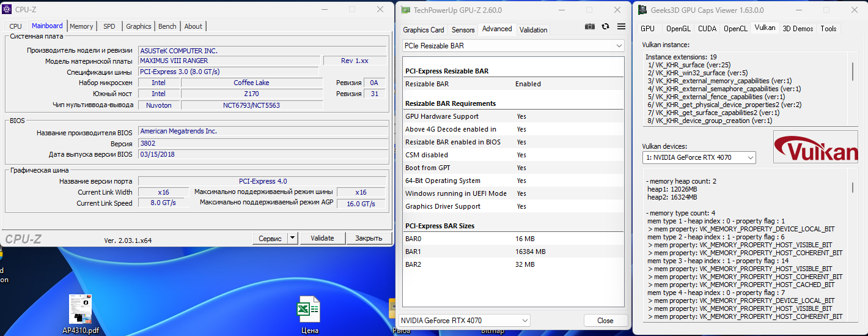This screenshot has height=336, width=868.
Task: Click the BIOS date 03/15/2018 field
Action: (x=262, y=154)
